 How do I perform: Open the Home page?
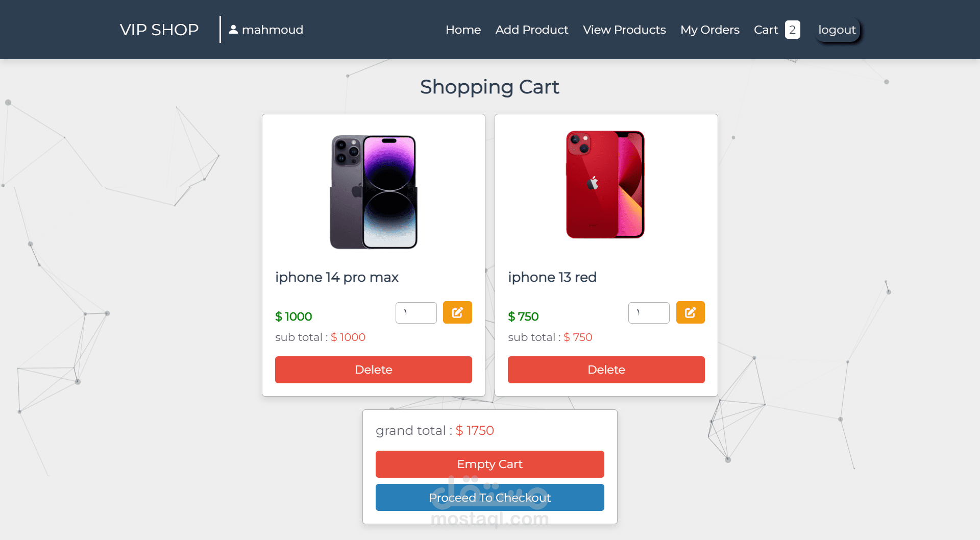click(x=463, y=30)
